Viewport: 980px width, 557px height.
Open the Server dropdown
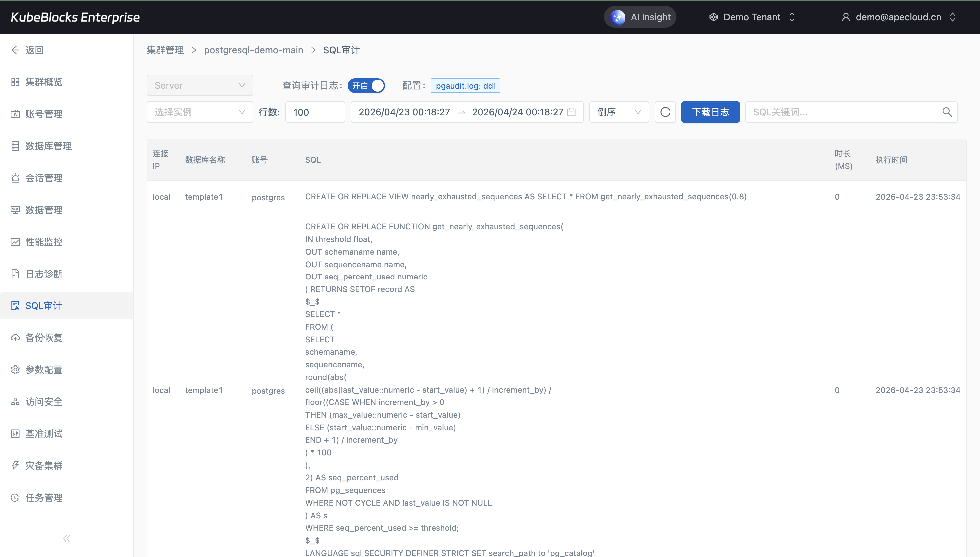click(x=200, y=85)
